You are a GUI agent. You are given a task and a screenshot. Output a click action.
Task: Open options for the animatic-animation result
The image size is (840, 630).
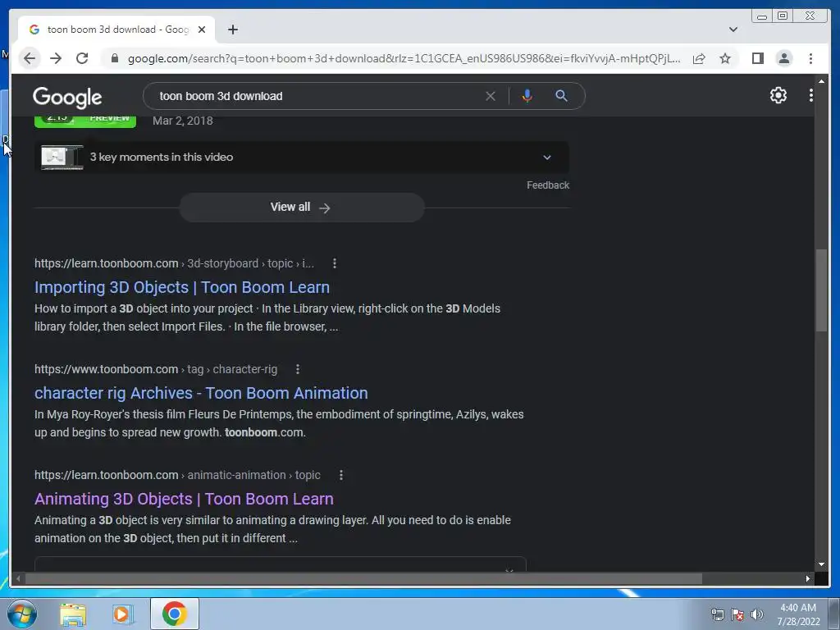point(340,475)
